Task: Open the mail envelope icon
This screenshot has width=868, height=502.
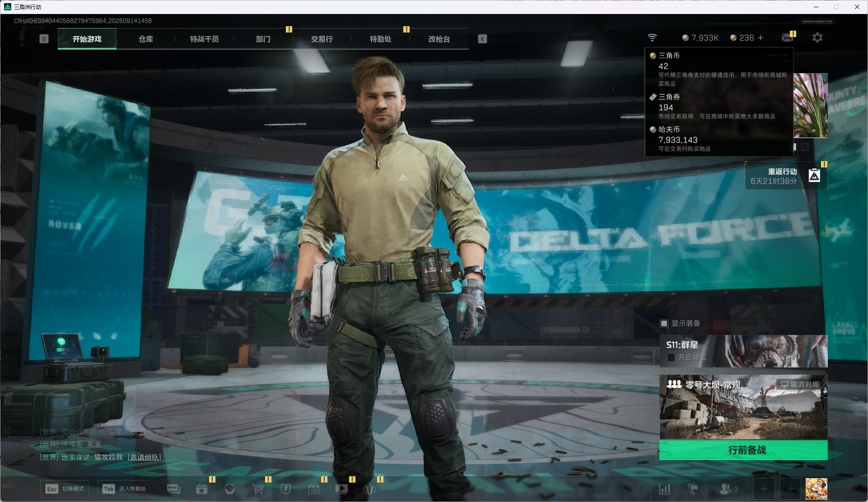Action: point(788,37)
